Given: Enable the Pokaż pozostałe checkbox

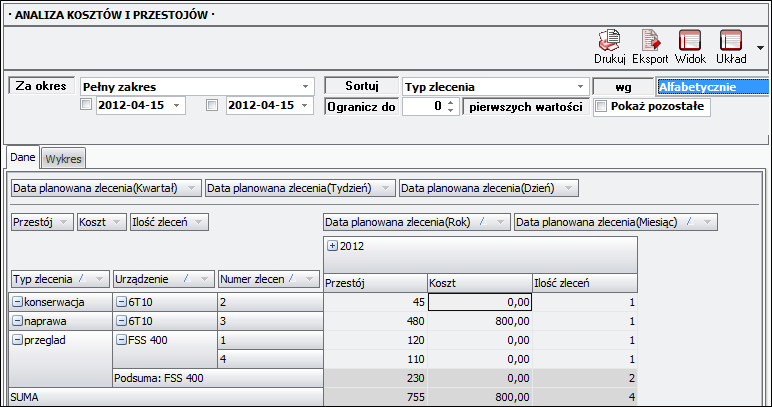Looking at the screenshot, I should click(601, 106).
